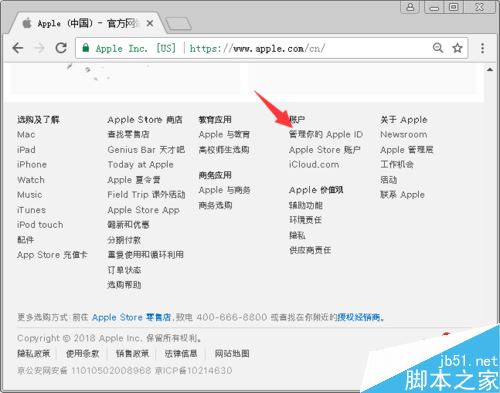Open the iCloud.com link
500x393 pixels.
coord(314,165)
